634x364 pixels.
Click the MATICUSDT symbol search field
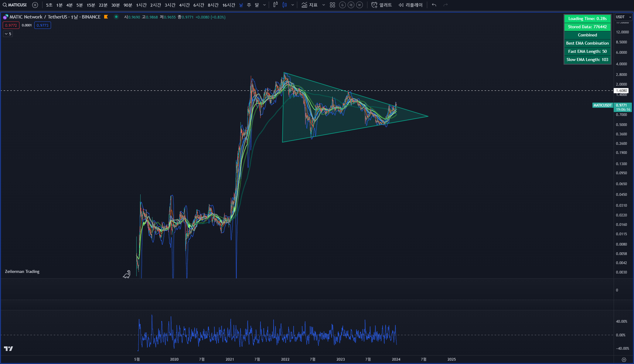pos(15,5)
